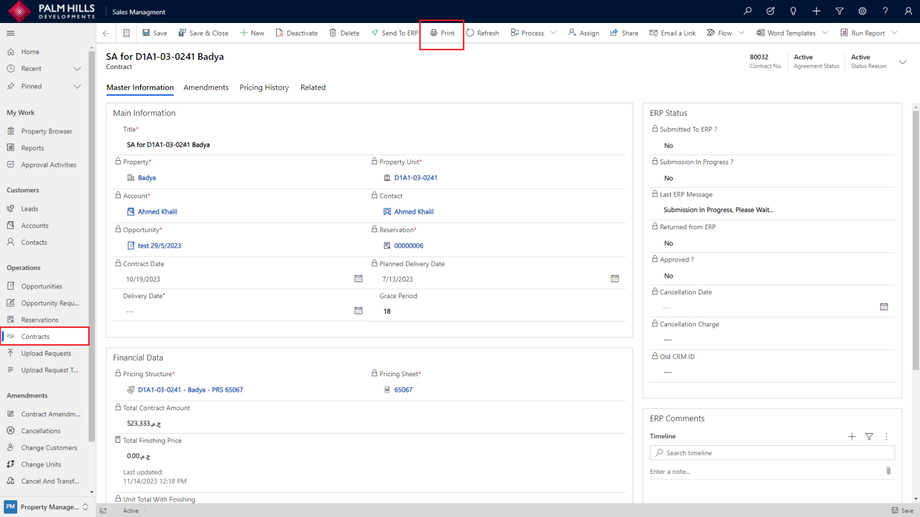
Task: Click the Search magnifier icon in header
Action: pos(747,11)
